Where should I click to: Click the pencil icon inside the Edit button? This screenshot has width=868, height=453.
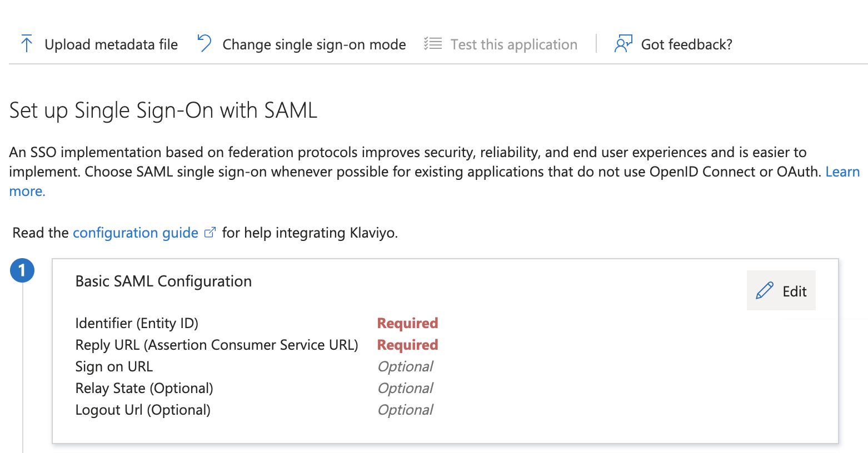(x=765, y=290)
